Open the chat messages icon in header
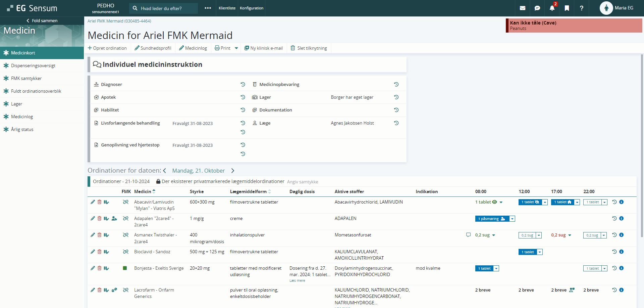 pyautogui.click(x=537, y=8)
